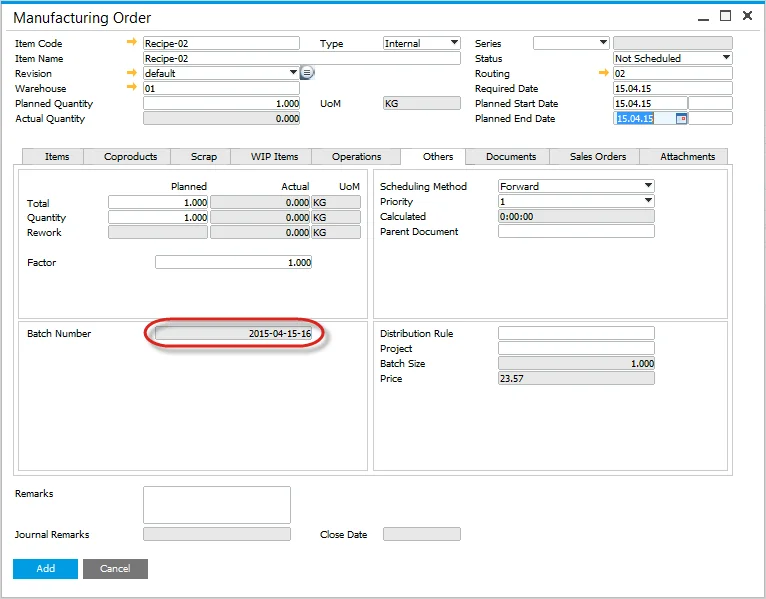Click the Factor input field
The image size is (766, 599).
click(x=233, y=262)
